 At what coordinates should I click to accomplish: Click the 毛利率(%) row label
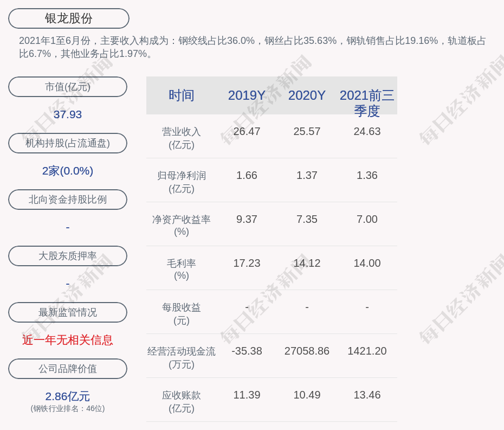[x=182, y=269]
